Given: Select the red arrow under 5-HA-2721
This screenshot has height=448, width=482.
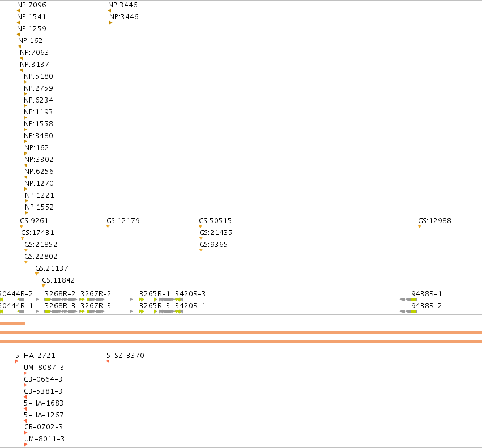Looking at the screenshot, I should 17,361.
